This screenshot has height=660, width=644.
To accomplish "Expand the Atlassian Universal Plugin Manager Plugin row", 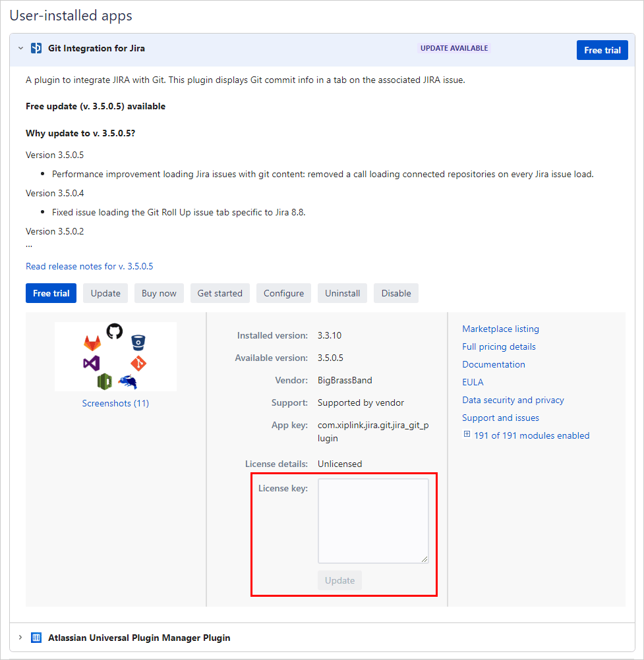I will click(20, 638).
